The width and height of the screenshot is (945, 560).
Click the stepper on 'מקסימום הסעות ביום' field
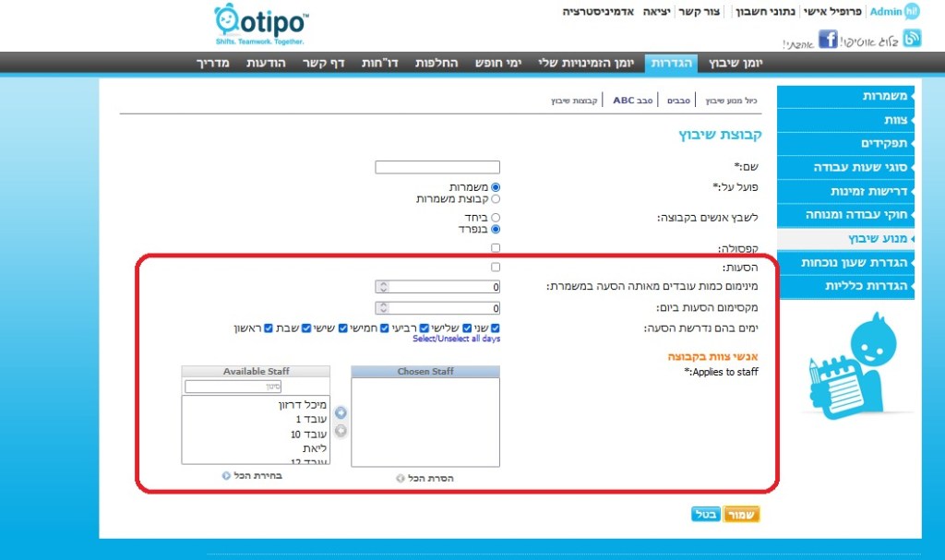[384, 308]
